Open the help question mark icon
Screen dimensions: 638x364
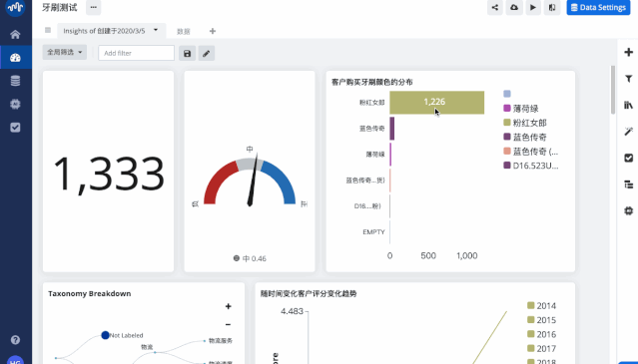coord(15,340)
